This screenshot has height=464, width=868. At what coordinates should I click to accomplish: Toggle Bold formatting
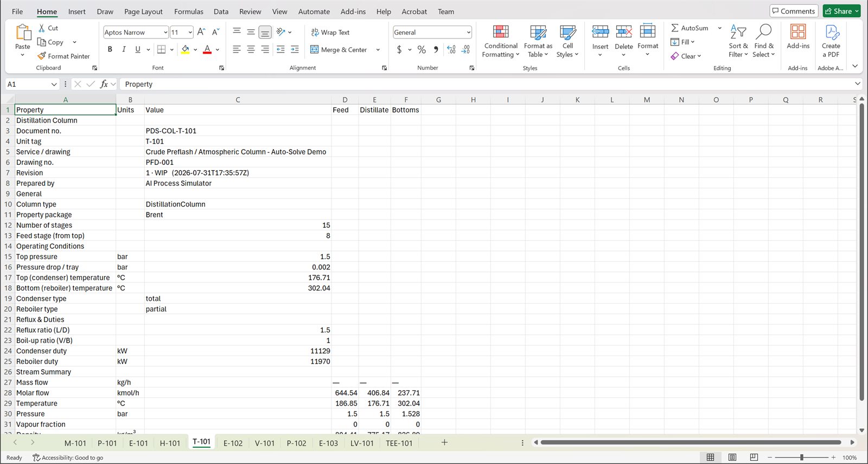pyautogui.click(x=110, y=49)
